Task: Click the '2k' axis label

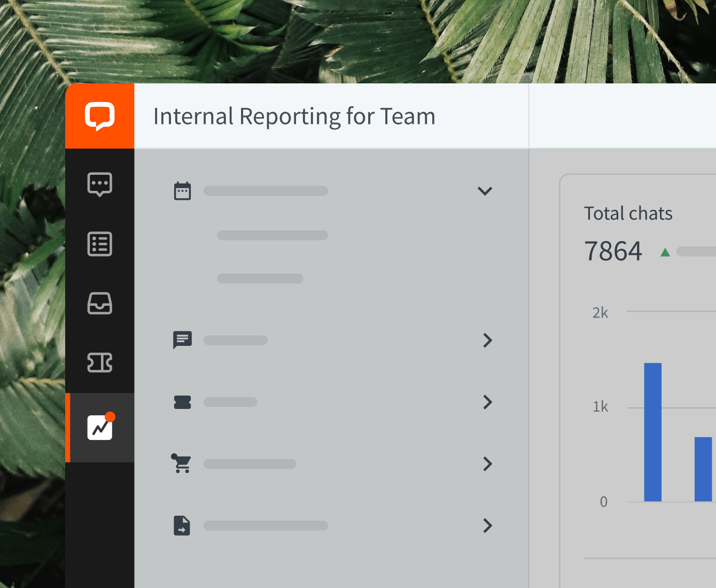Action: pyautogui.click(x=600, y=313)
